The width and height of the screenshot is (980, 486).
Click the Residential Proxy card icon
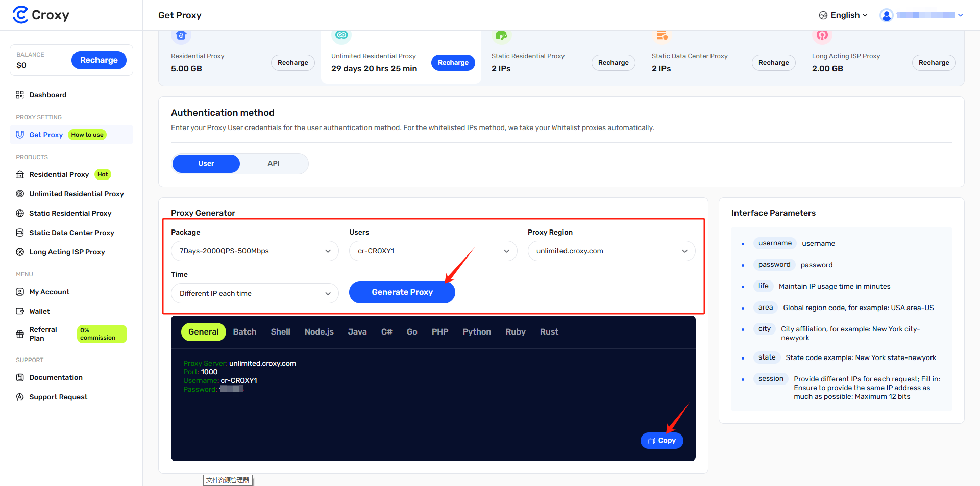(x=181, y=35)
